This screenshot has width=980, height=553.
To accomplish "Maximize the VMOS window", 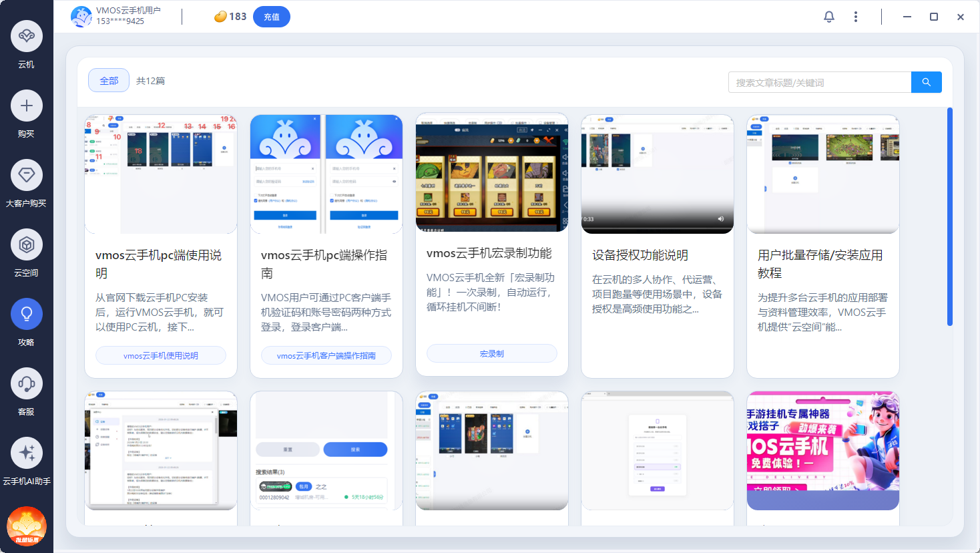I will [x=934, y=17].
